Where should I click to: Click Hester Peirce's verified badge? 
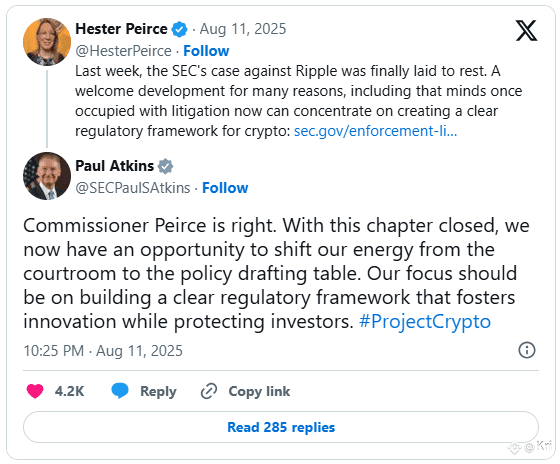click(x=179, y=29)
